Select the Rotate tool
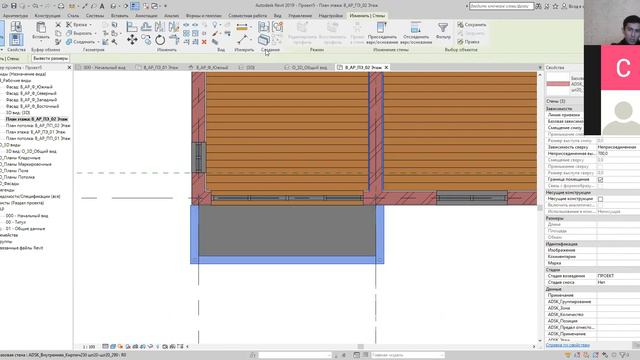This screenshot has width=640, height=360. (160, 40)
